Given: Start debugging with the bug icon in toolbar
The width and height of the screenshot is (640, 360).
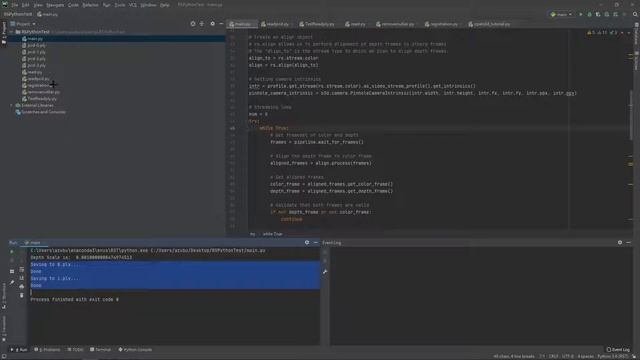Looking at the screenshot, I should click(x=589, y=14).
